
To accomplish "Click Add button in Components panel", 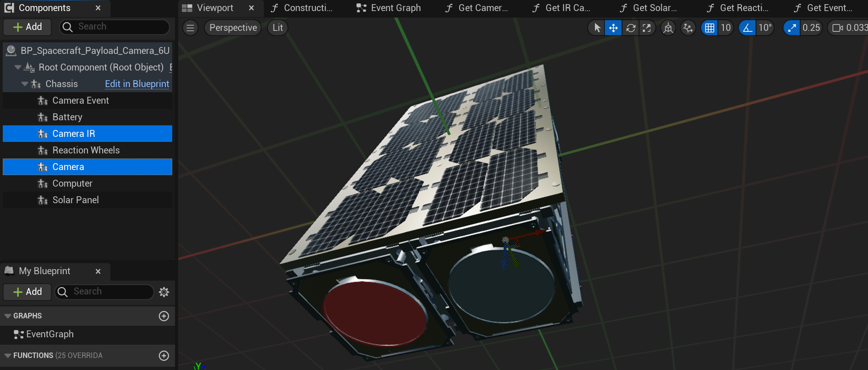I will pos(28,27).
